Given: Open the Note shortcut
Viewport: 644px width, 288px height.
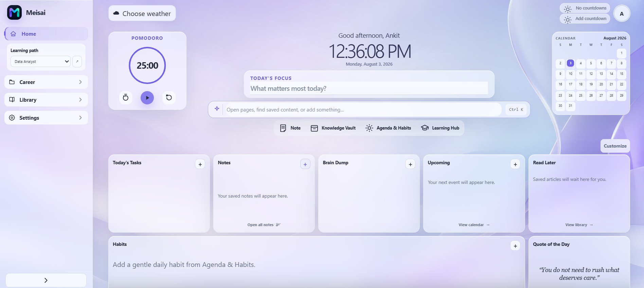Looking at the screenshot, I should (x=290, y=128).
